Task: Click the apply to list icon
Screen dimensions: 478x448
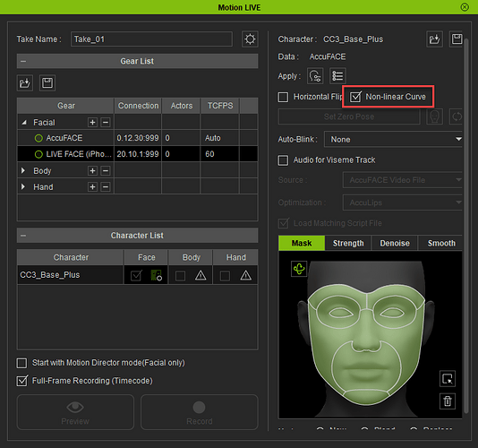Action: [x=337, y=75]
